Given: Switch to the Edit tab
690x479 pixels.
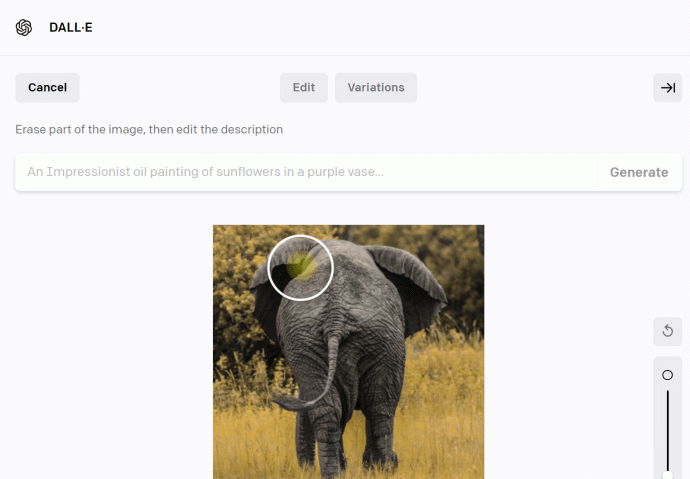Looking at the screenshot, I should (304, 88).
